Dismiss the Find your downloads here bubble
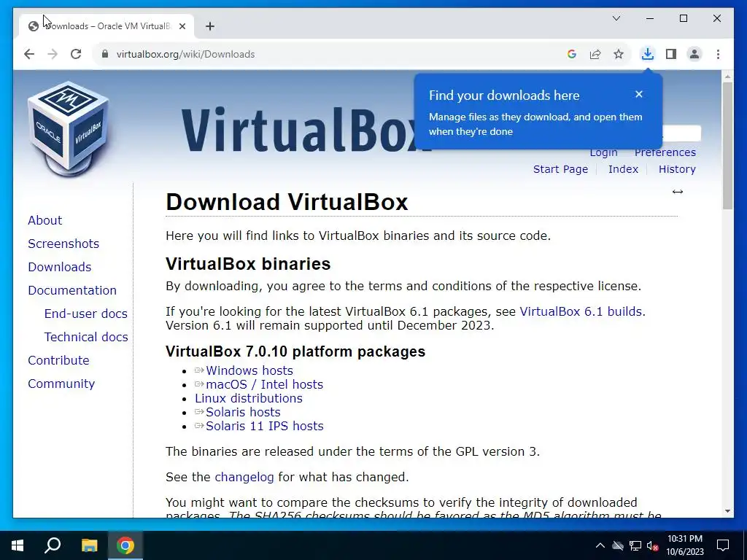Viewport: 747px width, 560px height. 639,94
